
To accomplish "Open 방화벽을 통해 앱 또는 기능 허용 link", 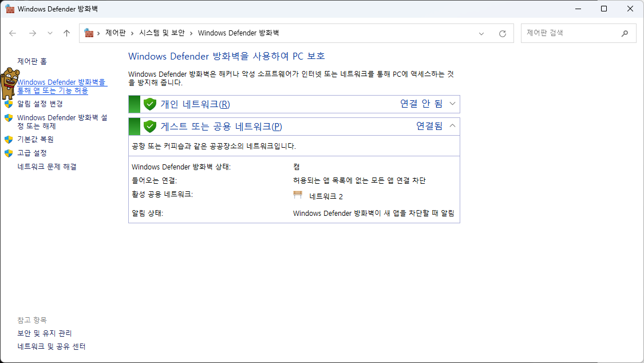I will [62, 86].
